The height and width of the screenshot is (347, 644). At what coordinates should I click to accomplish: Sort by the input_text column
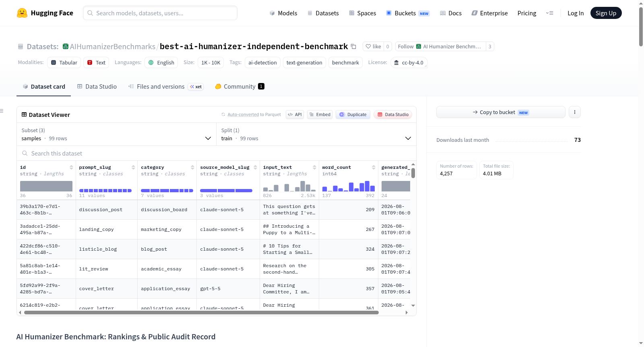click(314, 167)
